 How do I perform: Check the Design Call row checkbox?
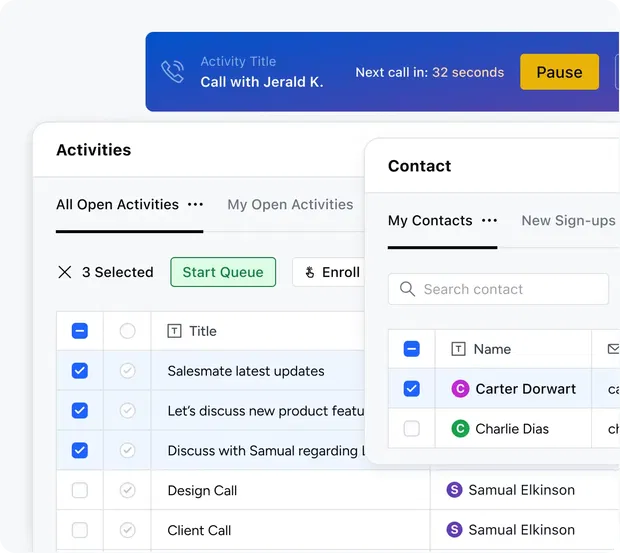80,490
